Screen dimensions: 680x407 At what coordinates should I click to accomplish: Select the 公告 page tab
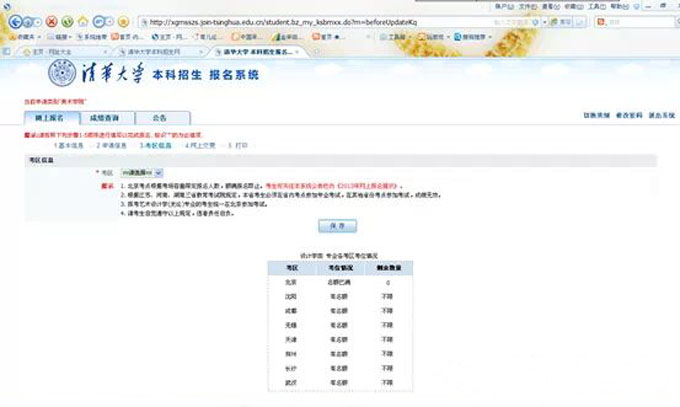point(163,118)
